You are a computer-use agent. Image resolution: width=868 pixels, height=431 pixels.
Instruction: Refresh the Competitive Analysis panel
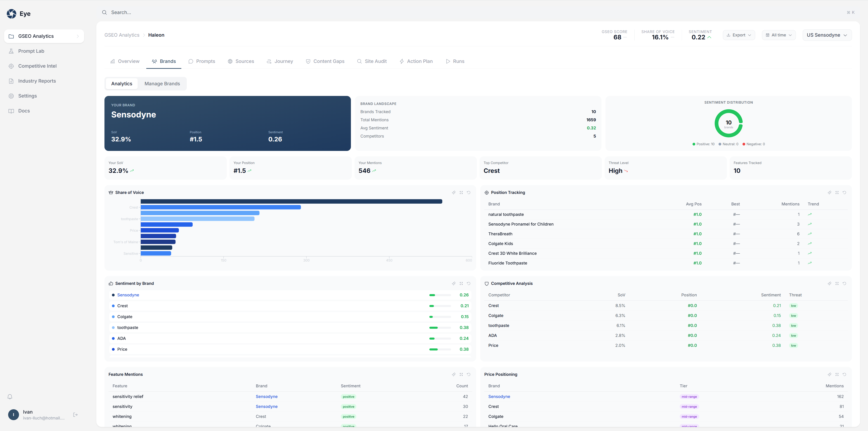coord(844,284)
